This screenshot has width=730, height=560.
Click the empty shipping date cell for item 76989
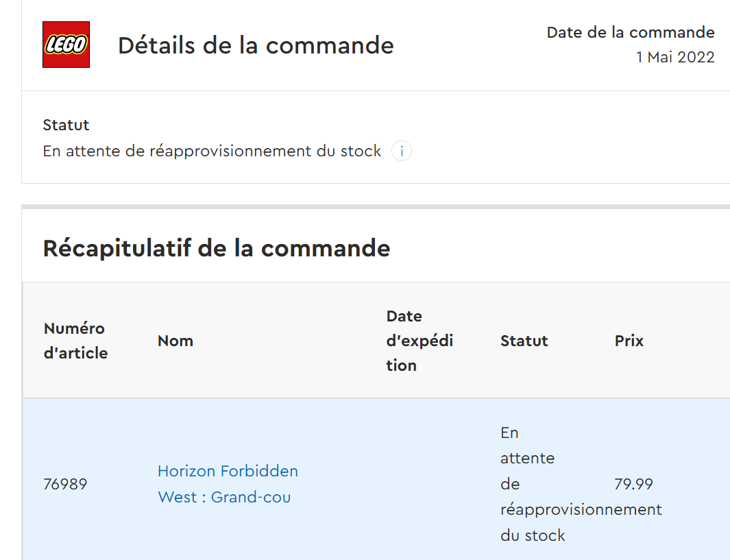pyautogui.click(x=425, y=485)
